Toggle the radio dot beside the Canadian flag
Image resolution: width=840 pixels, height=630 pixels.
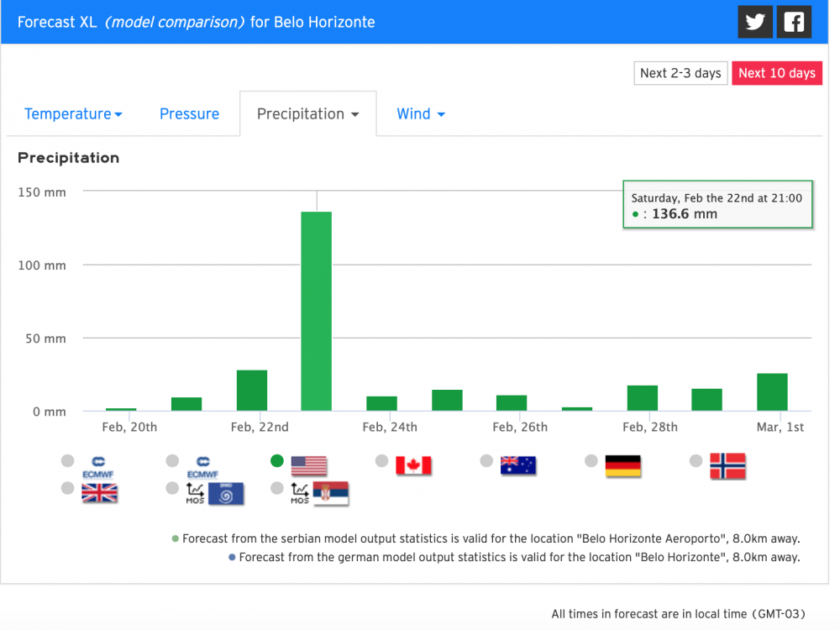(381, 460)
